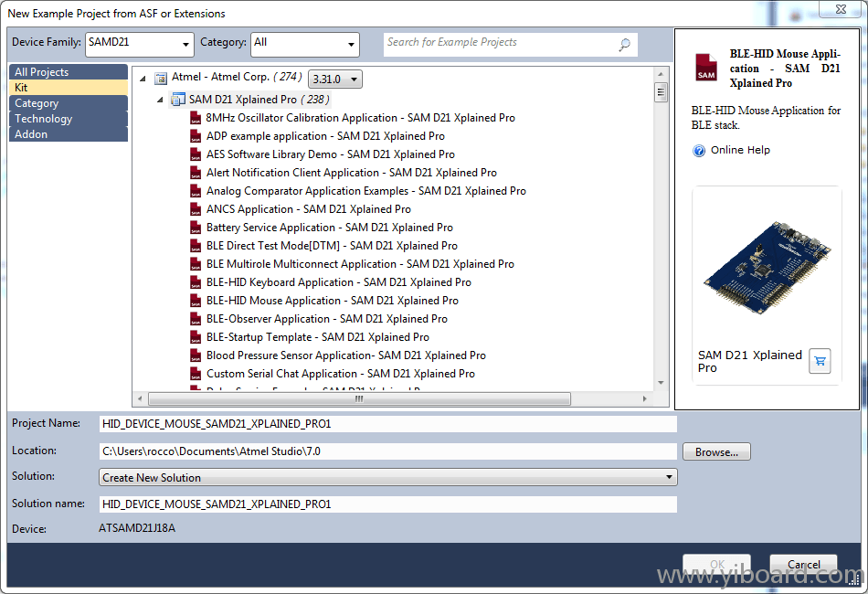Click the scroll down arrow of project list
This screenshot has height=594, width=868.
point(661,383)
